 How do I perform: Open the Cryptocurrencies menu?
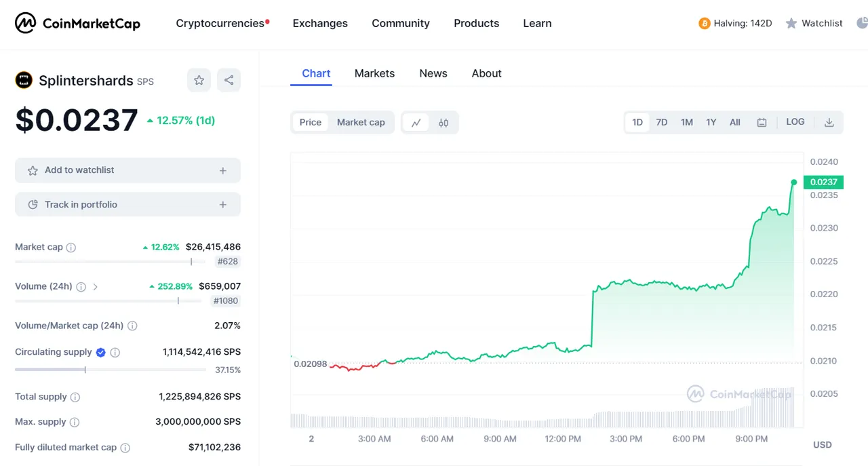pos(220,23)
